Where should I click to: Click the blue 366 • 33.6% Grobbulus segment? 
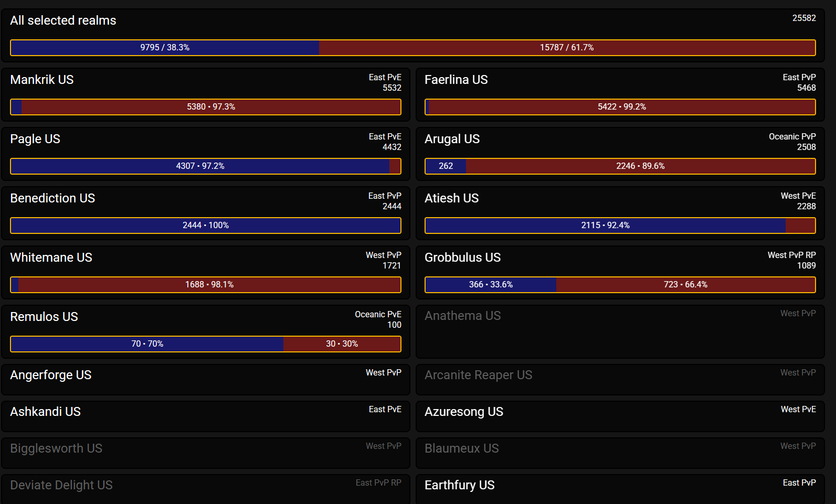(x=491, y=285)
